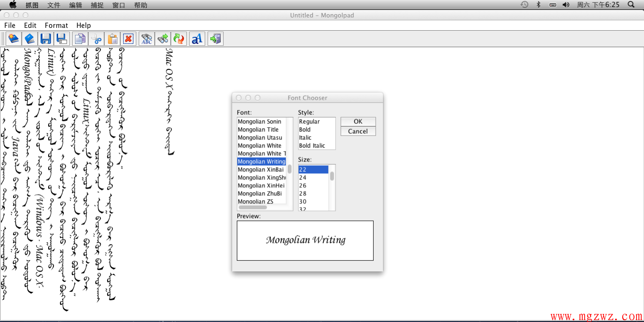Click Find Next binoculars arrow icon
This screenshot has width=644, height=322.
click(163, 39)
